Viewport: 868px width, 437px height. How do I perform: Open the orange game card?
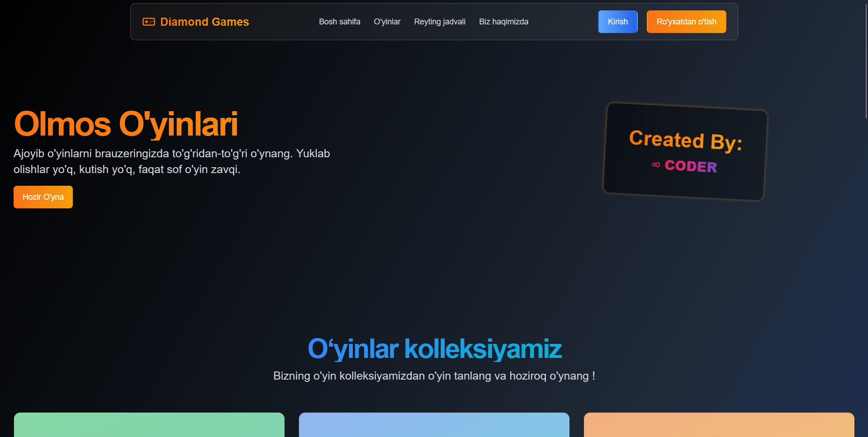pyautogui.click(x=719, y=424)
